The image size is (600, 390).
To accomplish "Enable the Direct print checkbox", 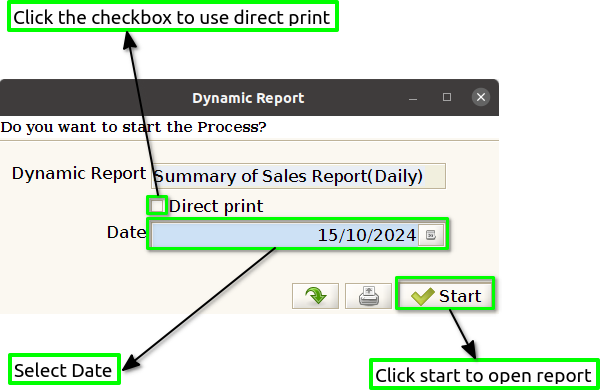I will [157, 206].
